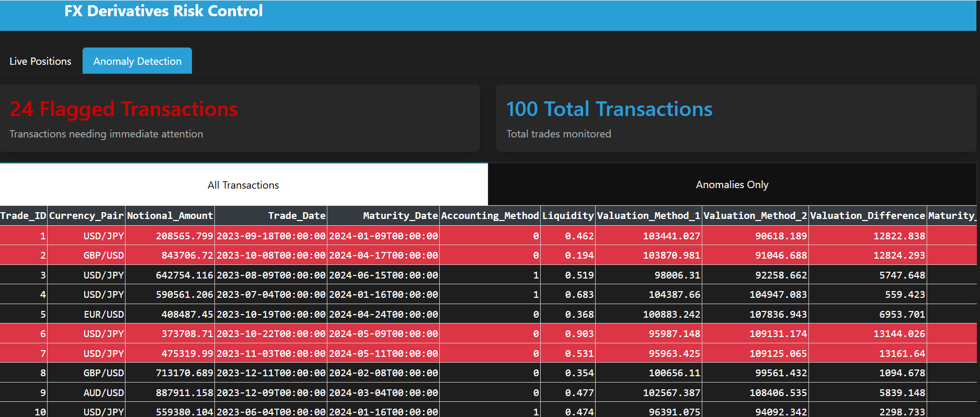Click the AUD/USD currency pair cell
Image resolution: width=980 pixels, height=417 pixels.
tap(86, 392)
